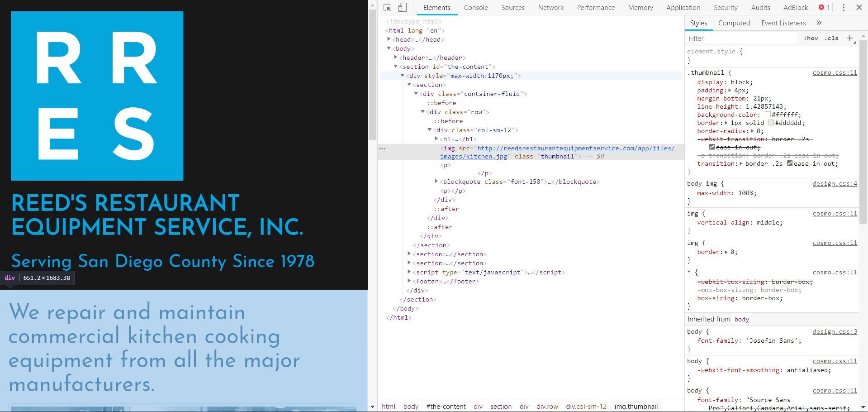Select img.thumbnail in the breadcrumb bar
The width and height of the screenshot is (868, 412).
(636, 406)
